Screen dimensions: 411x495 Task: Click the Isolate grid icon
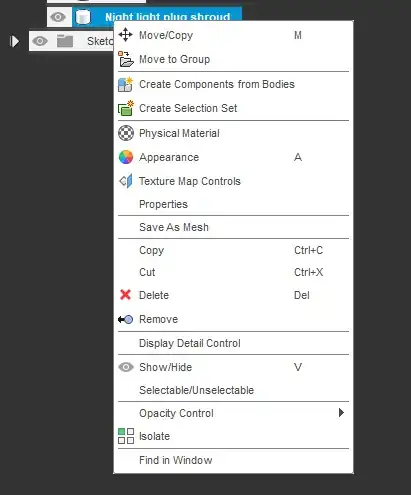[x=126, y=436]
